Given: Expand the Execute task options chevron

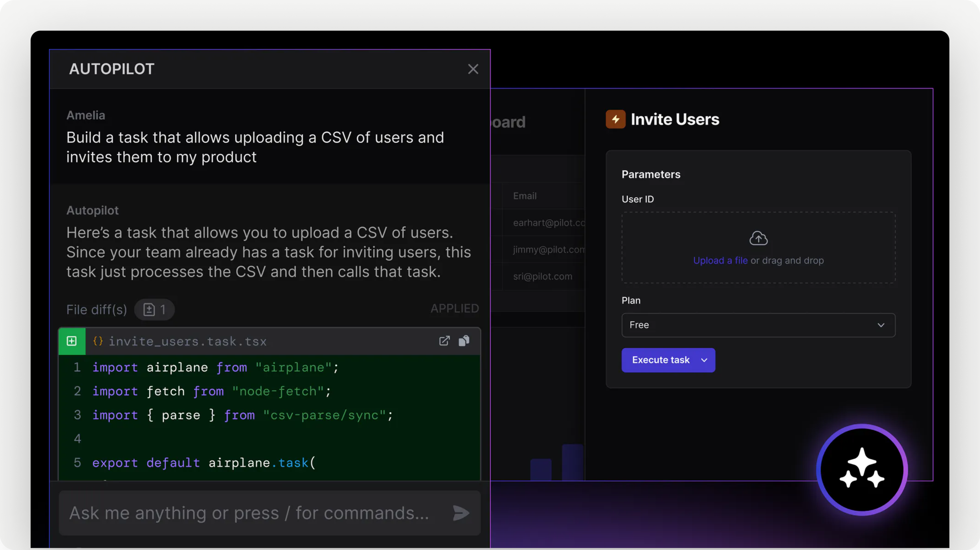Looking at the screenshot, I should click(x=704, y=360).
